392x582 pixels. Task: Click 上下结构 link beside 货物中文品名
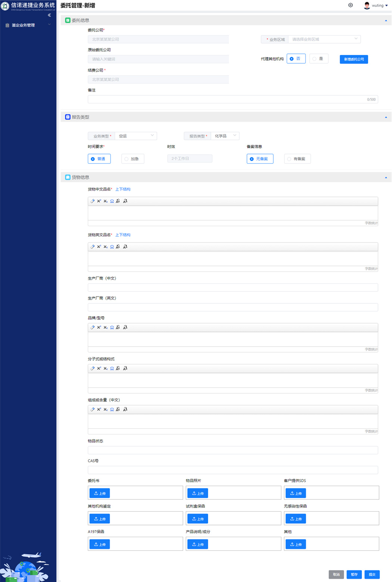[x=123, y=190]
